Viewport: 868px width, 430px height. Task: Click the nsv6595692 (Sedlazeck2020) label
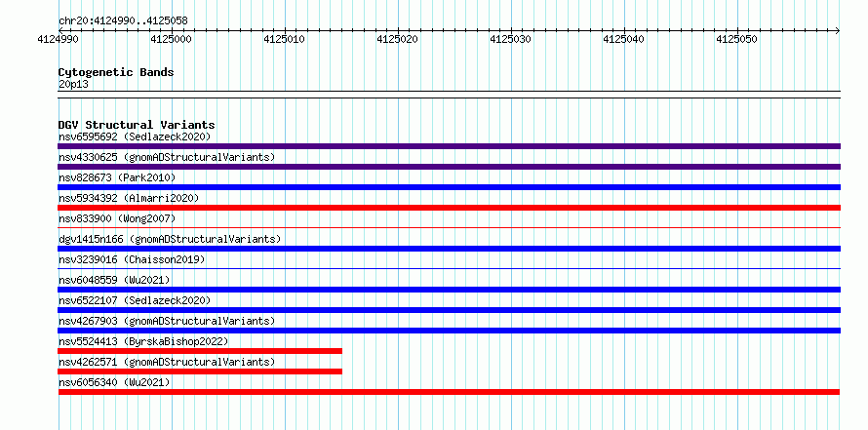(x=135, y=137)
